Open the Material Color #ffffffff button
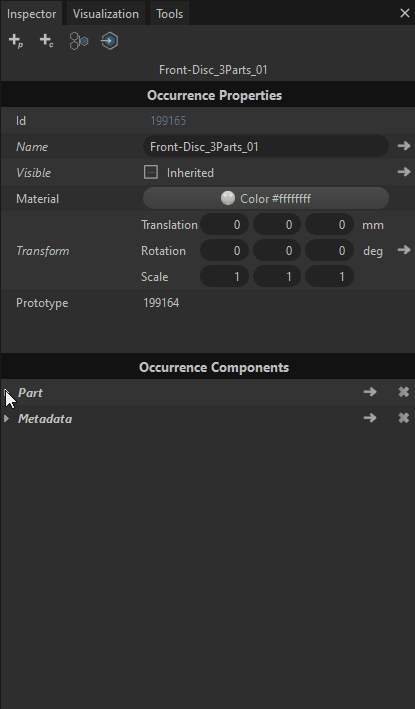This screenshot has height=709, width=415. 266,199
